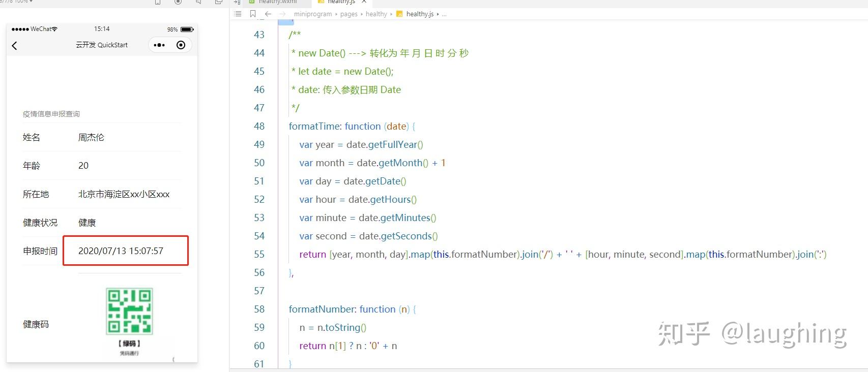Click the var year = date.getFullYear() line

point(361,144)
